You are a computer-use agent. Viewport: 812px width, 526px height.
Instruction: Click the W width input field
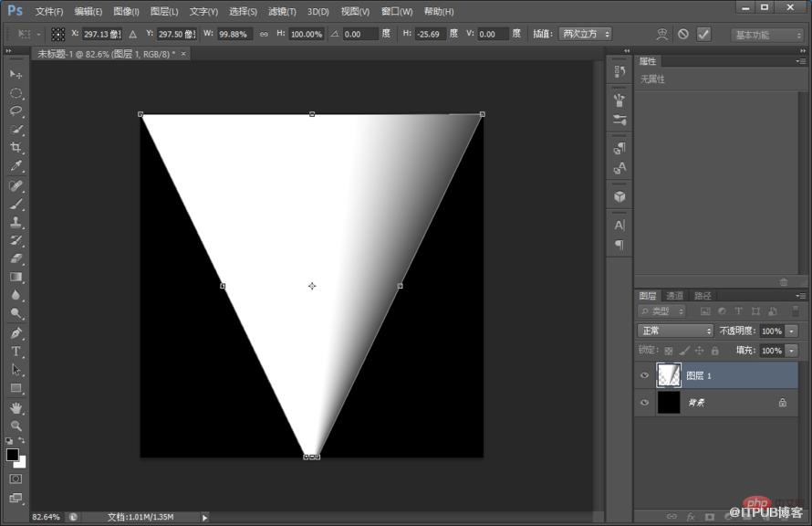(x=234, y=34)
